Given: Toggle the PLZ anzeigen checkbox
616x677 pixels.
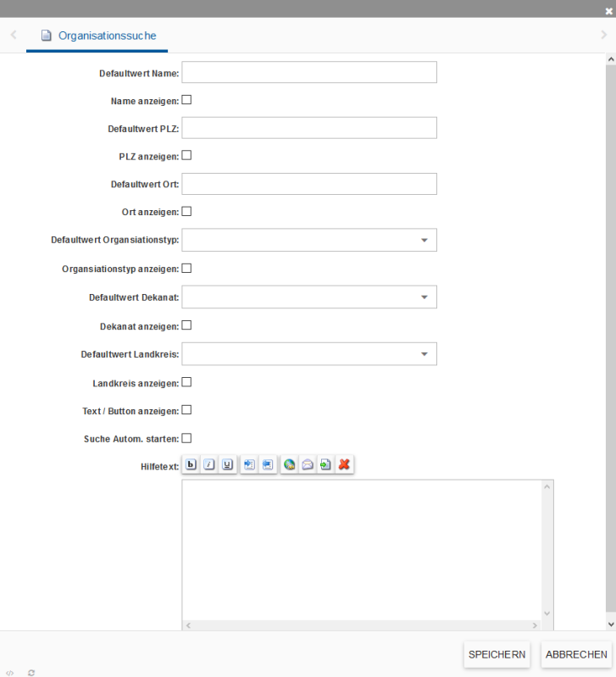Looking at the screenshot, I should tap(187, 156).
